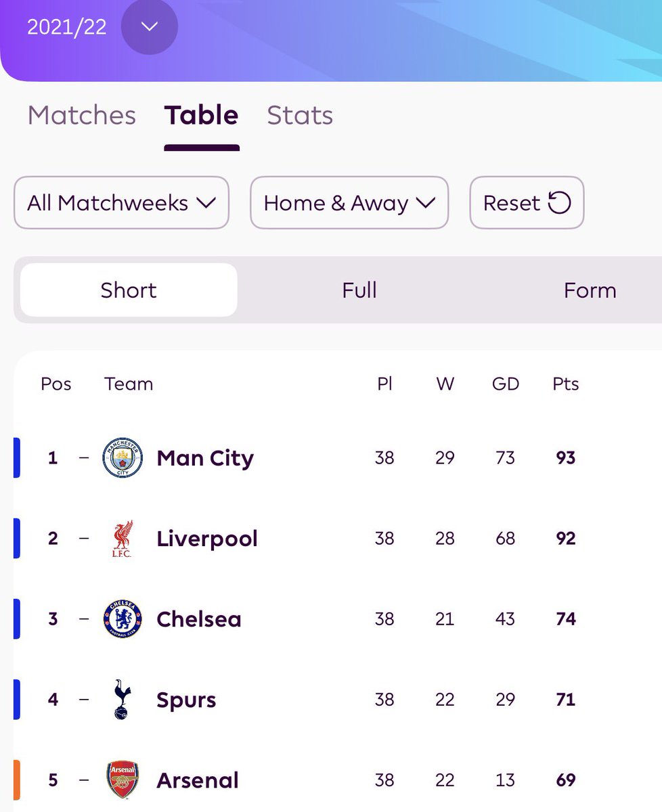
Task: Click the Manchester City club crest
Action: [x=123, y=458]
